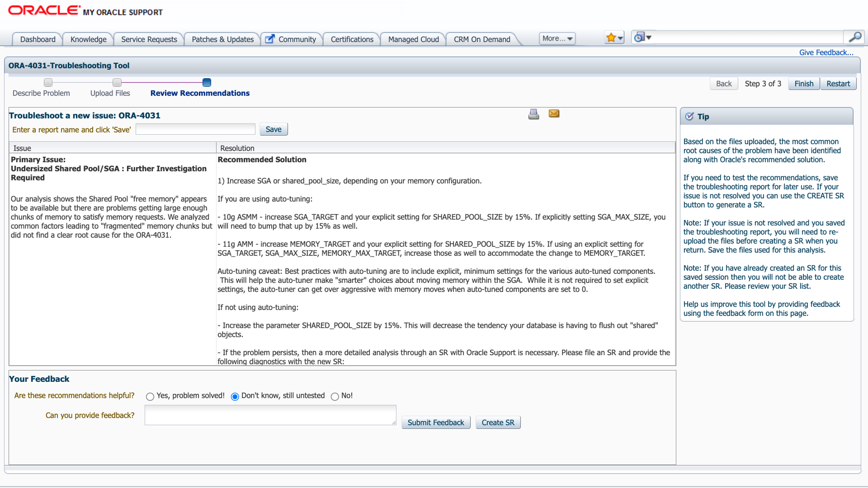Expand the favorites star dropdown arrow
The height and width of the screenshot is (488, 868).
point(620,38)
